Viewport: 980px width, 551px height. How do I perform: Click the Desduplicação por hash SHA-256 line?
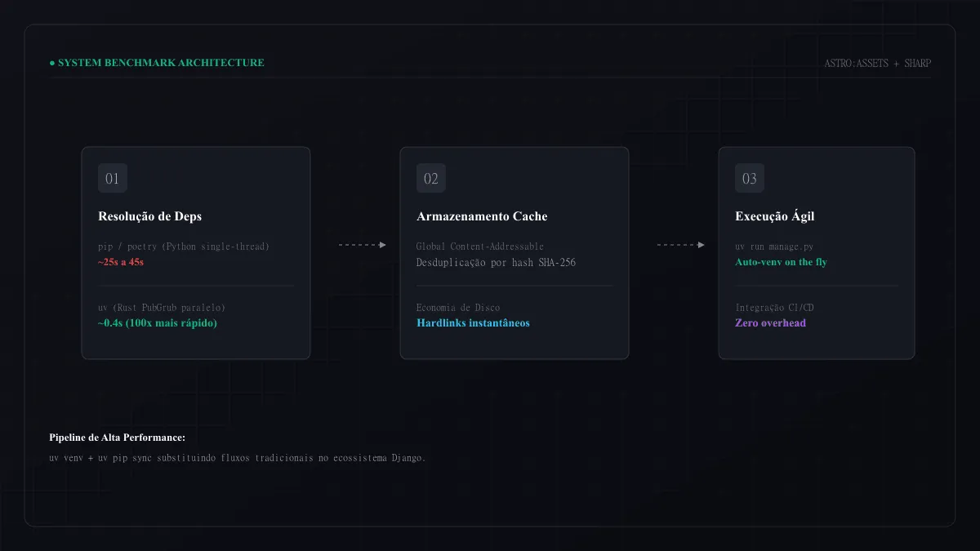click(x=496, y=262)
